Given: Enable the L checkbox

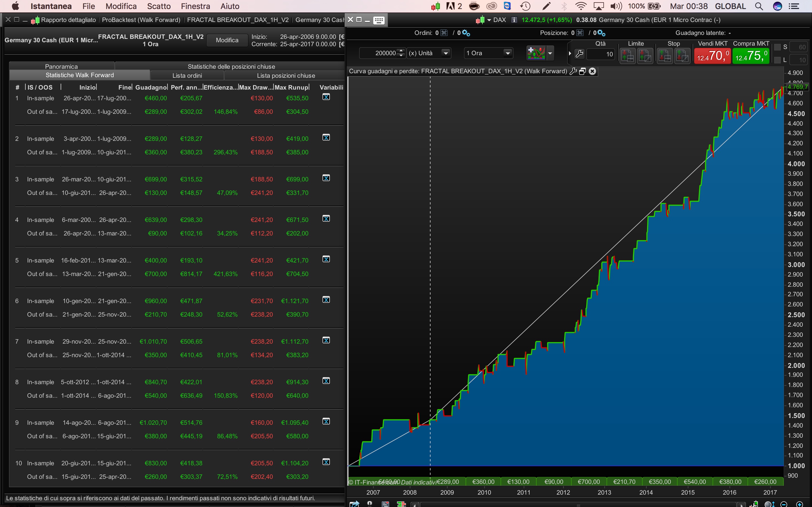Looking at the screenshot, I should click(777, 60).
